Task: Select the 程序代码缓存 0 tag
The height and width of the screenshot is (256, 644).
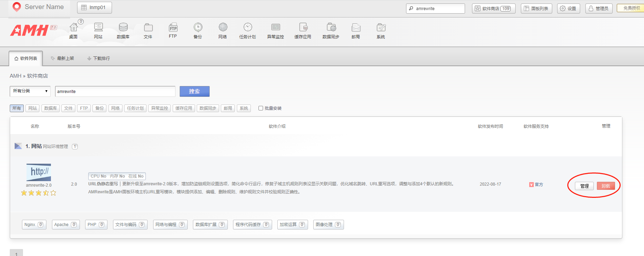Action: click(252, 225)
